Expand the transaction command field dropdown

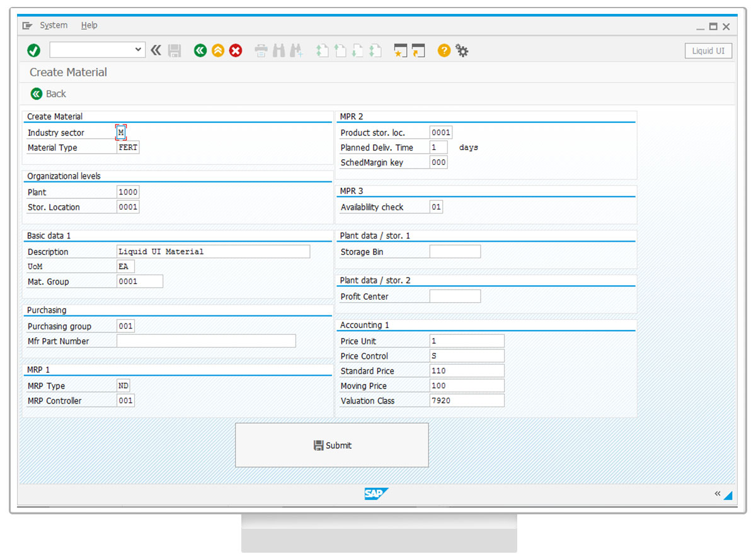click(139, 50)
